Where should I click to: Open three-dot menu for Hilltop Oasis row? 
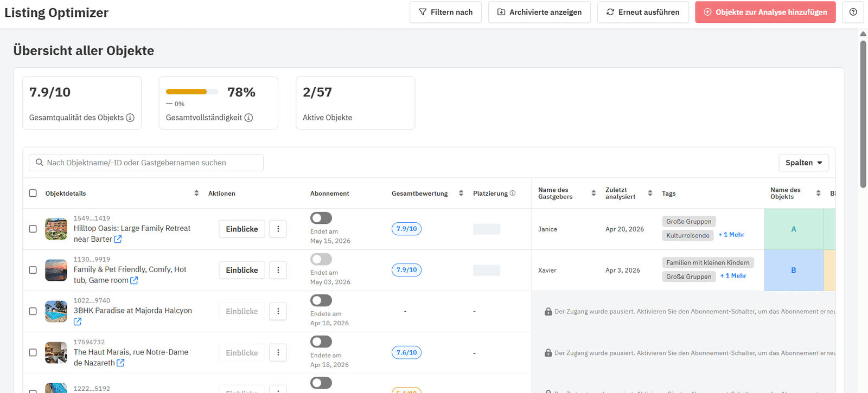coord(278,229)
